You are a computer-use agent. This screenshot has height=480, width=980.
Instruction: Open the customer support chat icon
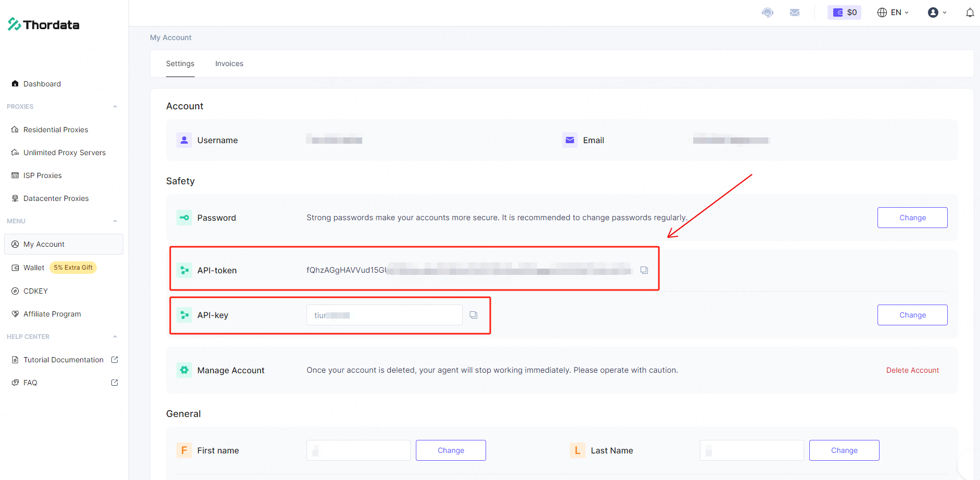pos(767,12)
